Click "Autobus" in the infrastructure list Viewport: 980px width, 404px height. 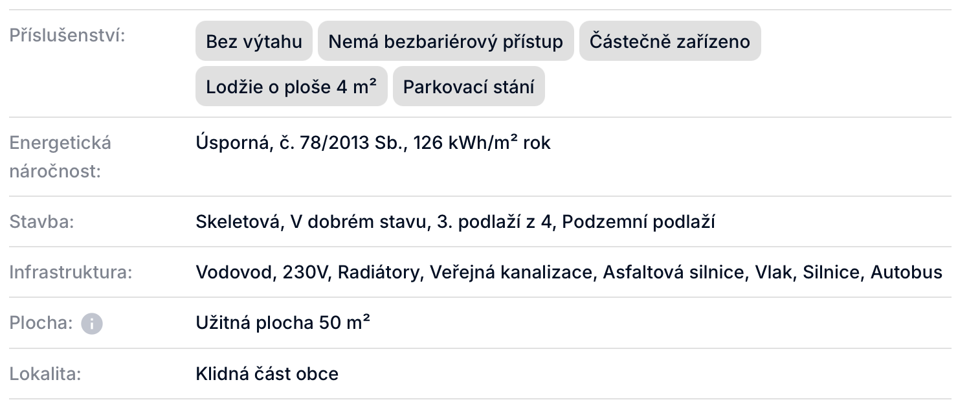(x=906, y=273)
